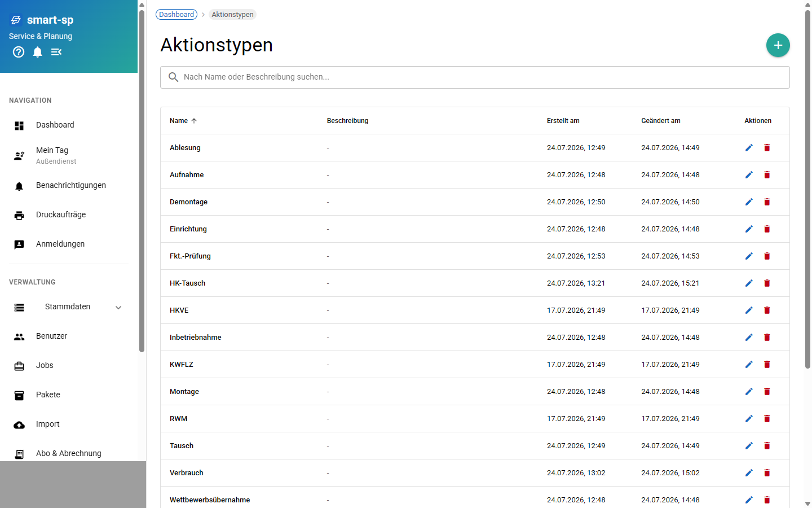Click the sidebar vertical scrollbar

142,181
